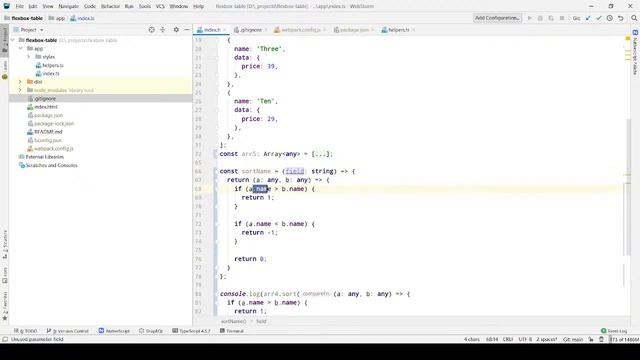This screenshot has width=640, height=360.
Task: Select .gitignore in project tree
Action: pos(42,98)
